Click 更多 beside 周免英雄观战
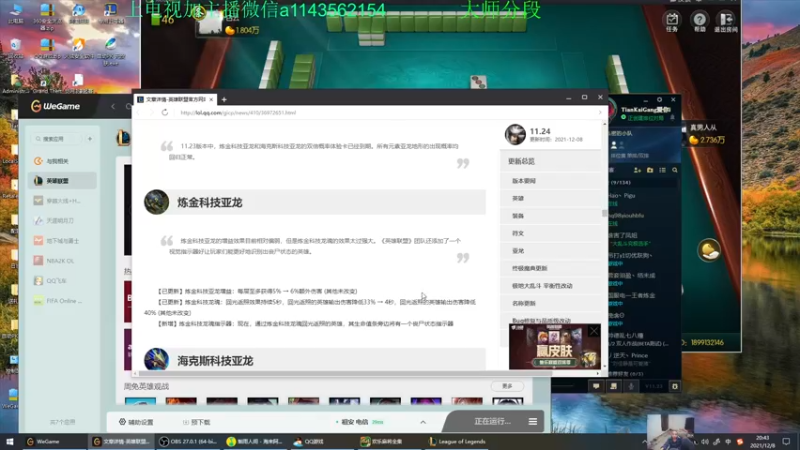This screenshot has width=800, height=450. (x=507, y=386)
